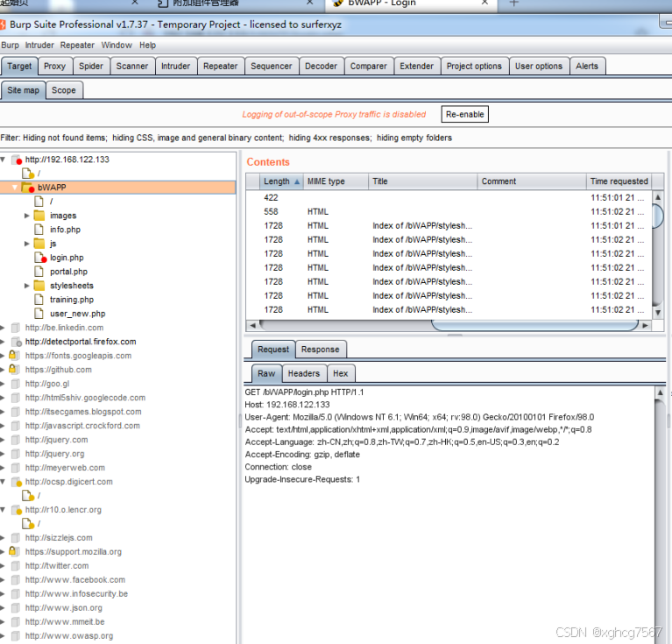672x644 pixels.
Task: Switch to the Scope sub-tab
Action: click(63, 90)
